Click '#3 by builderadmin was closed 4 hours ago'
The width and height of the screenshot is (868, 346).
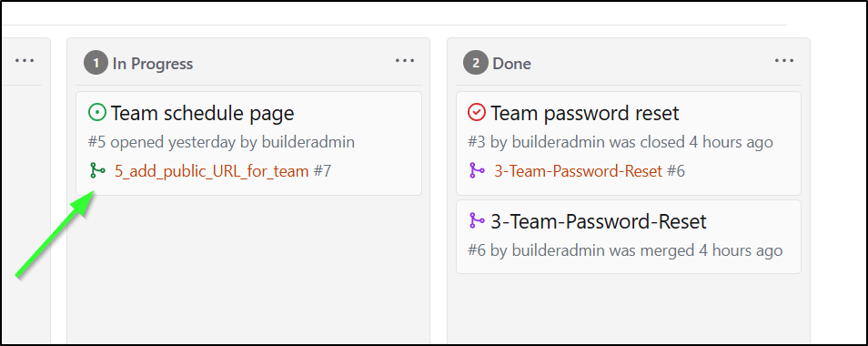[x=620, y=142]
